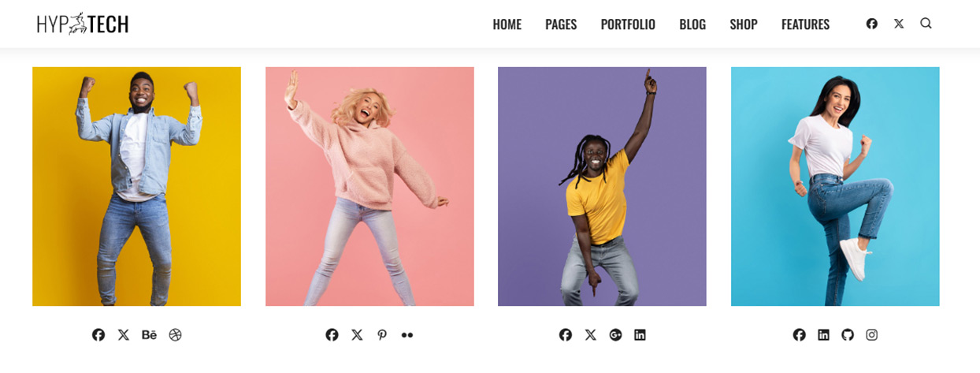This screenshot has height=373, width=980.
Task: Open Instagram icon under the blue photo
Action: (872, 335)
